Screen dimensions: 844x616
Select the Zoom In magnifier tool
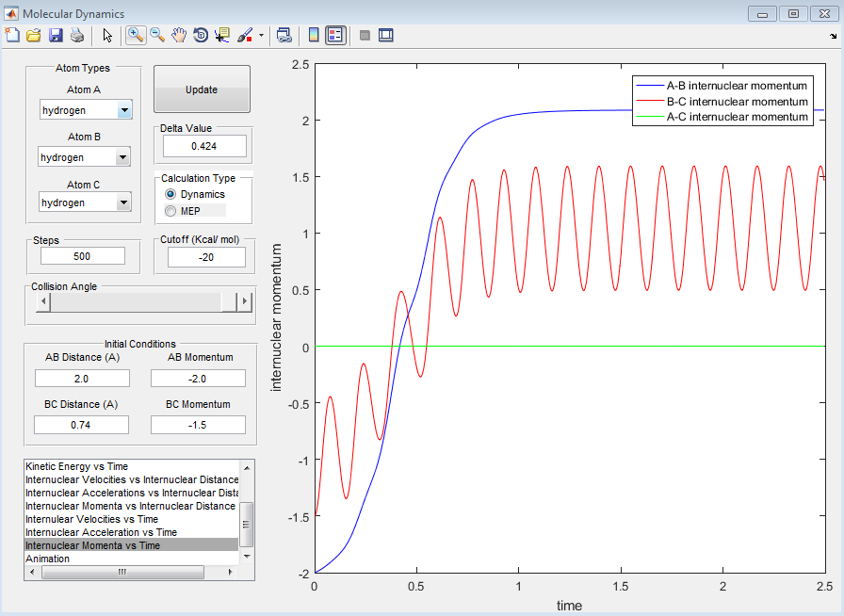click(x=136, y=35)
